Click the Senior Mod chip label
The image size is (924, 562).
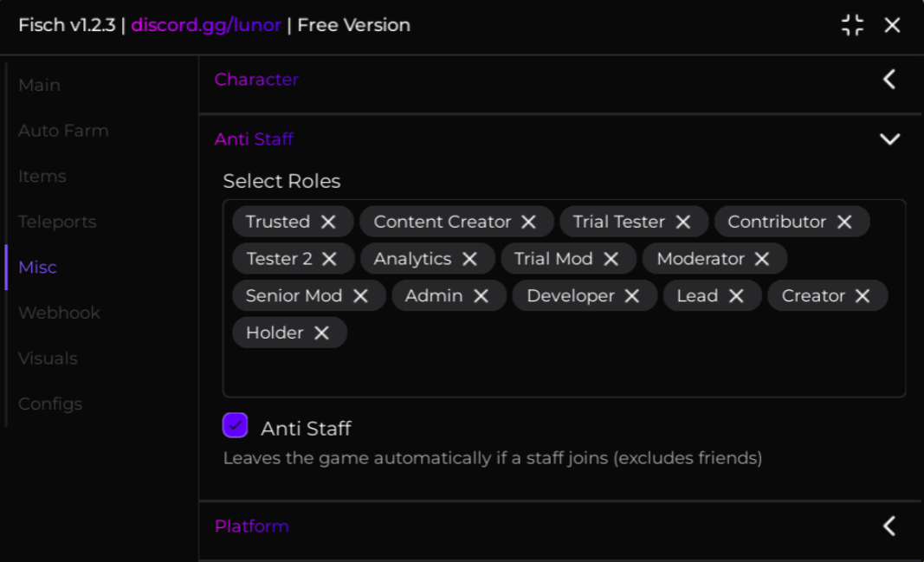pyautogui.click(x=294, y=296)
